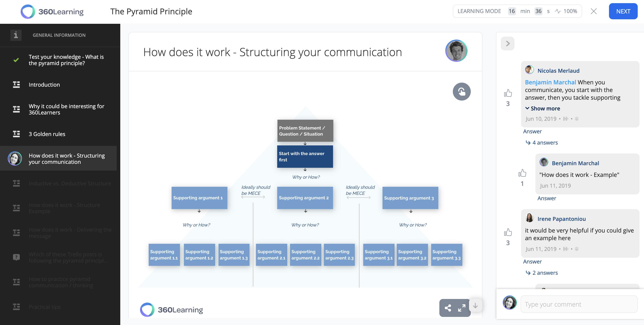This screenshot has width=644, height=325.
Task: Click Answer below Benjamin Marchal's comment
Action: click(547, 198)
